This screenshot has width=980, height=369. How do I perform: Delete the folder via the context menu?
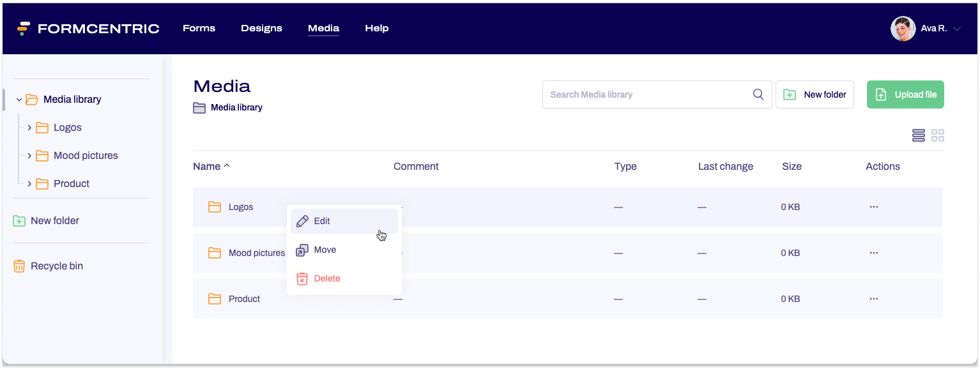[326, 278]
